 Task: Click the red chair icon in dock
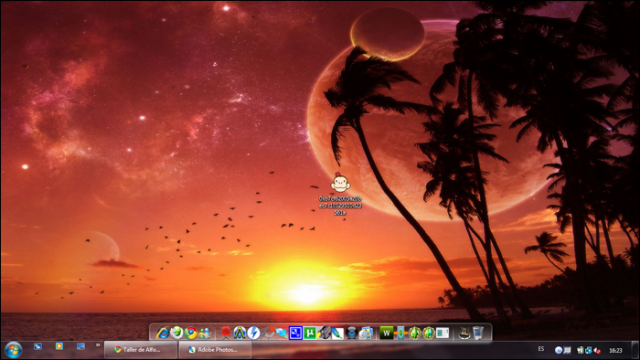click(225, 333)
